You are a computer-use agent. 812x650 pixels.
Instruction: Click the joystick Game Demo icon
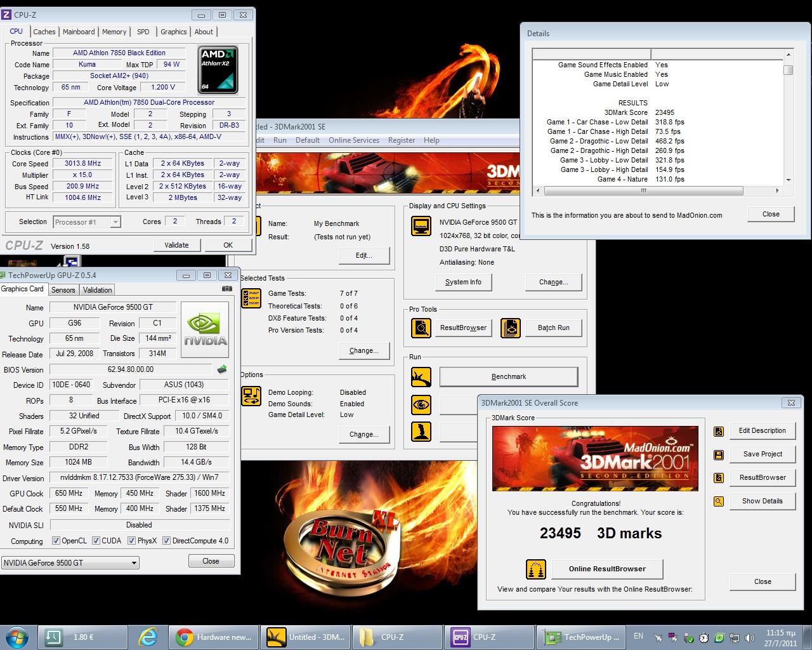click(x=421, y=432)
